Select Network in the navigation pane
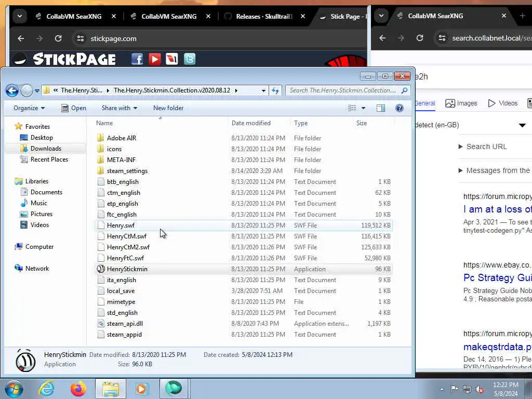This screenshot has height=399, width=532. click(37, 269)
